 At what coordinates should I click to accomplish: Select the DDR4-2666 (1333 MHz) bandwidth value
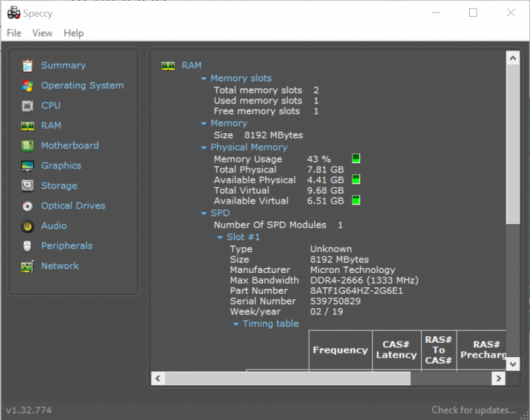pos(364,280)
